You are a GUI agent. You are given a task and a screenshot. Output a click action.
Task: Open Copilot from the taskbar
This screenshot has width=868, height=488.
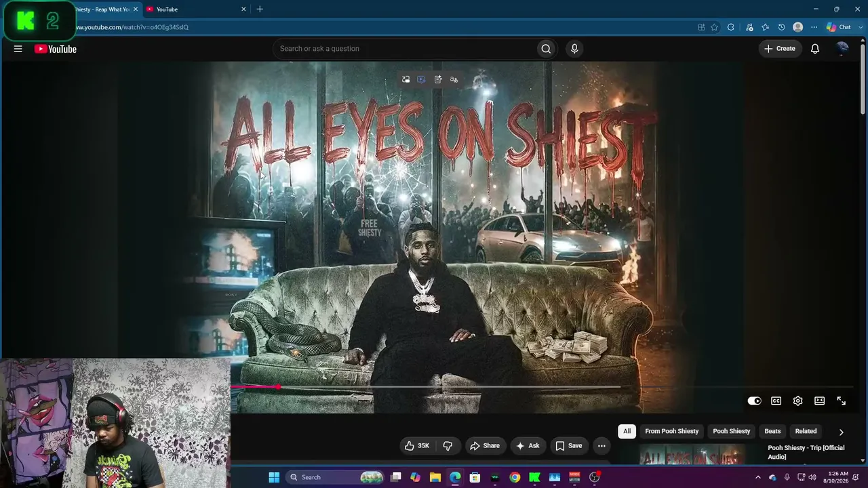click(x=415, y=477)
